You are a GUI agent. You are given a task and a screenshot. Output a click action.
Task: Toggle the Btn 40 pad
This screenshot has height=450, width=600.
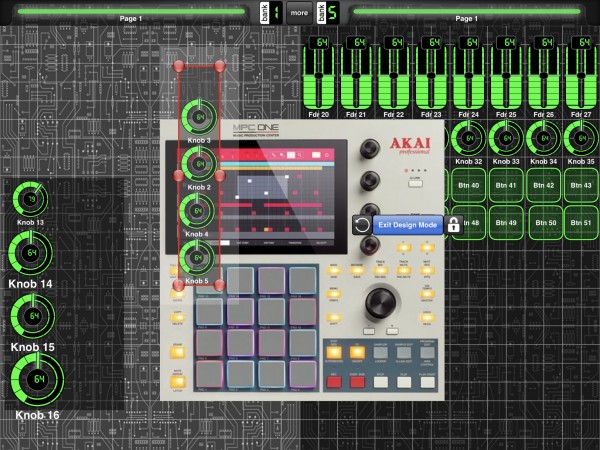468,185
